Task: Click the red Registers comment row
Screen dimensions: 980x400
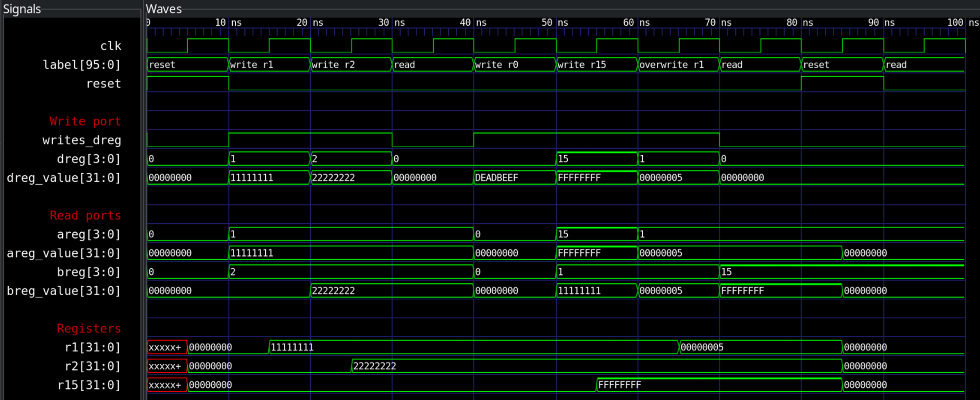Action: pos(89,329)
